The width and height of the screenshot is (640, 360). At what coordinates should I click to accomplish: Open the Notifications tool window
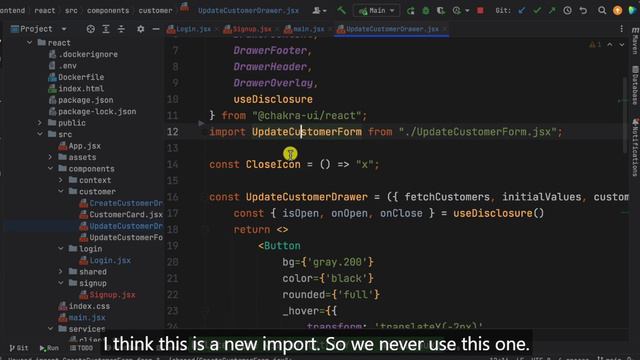[x=635, y=147]
